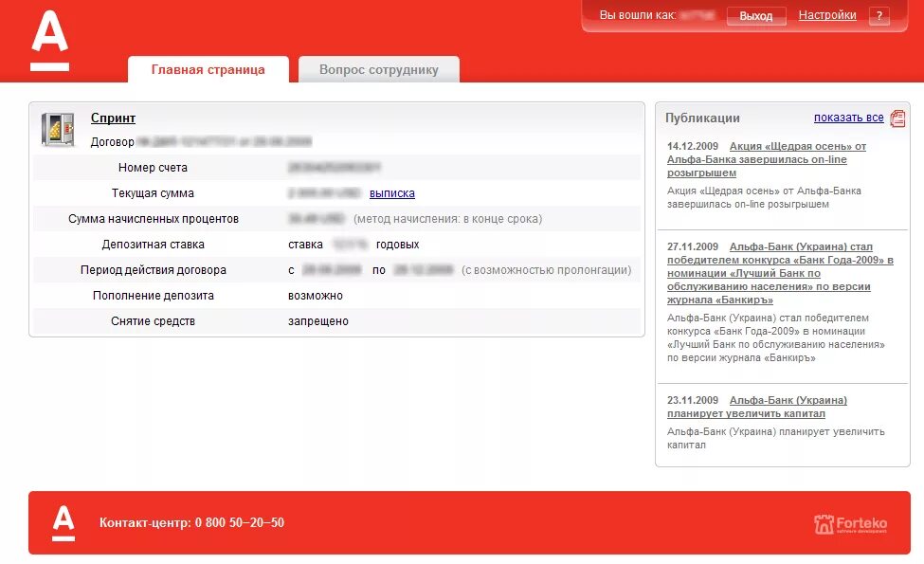Open Настройки settings link
The width and height of the screenshot is (924, 564).
point(826,15)
